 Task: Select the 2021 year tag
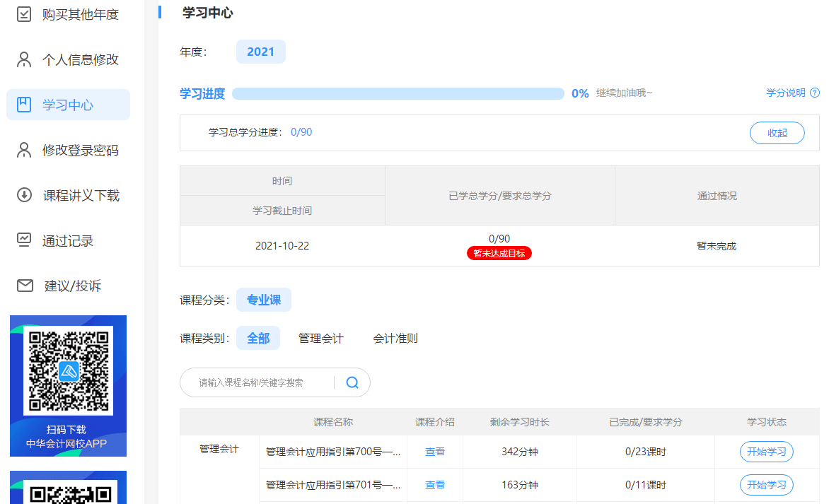coord(260,52)
